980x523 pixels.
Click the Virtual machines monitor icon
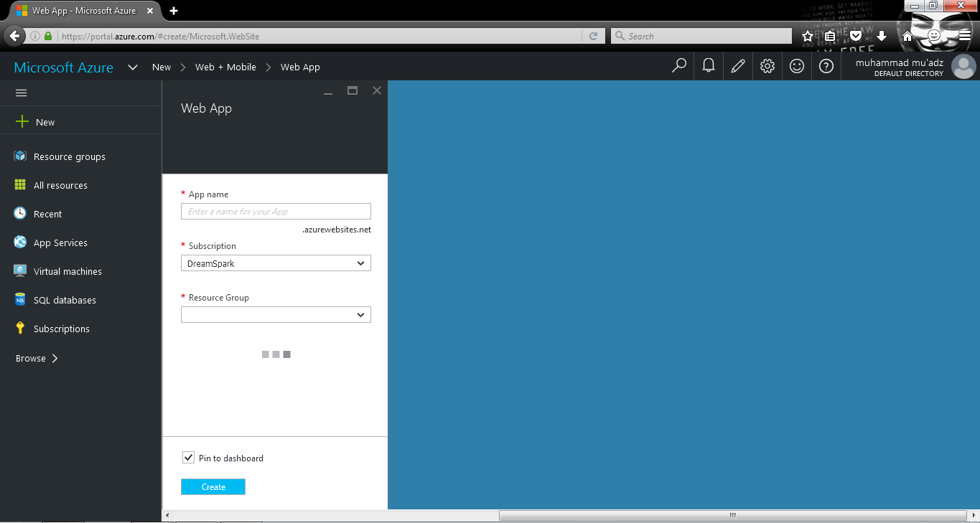20,270
